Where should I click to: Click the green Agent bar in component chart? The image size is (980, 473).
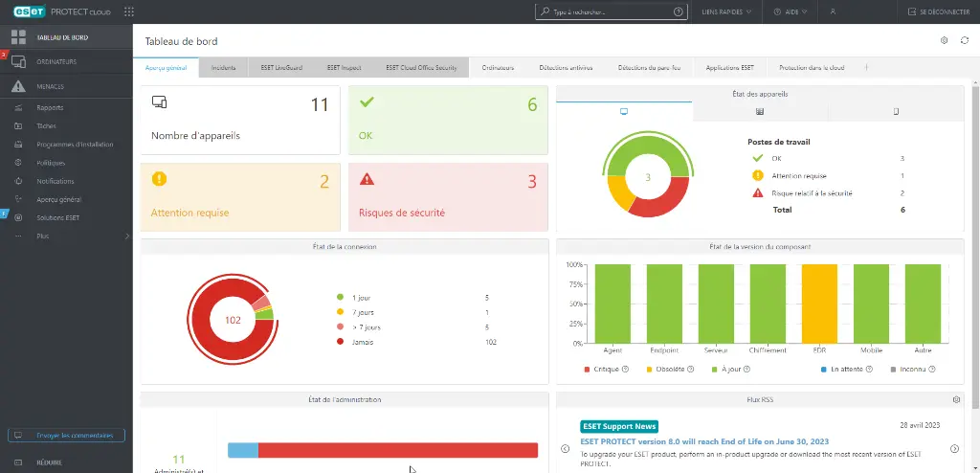[612, 304]
